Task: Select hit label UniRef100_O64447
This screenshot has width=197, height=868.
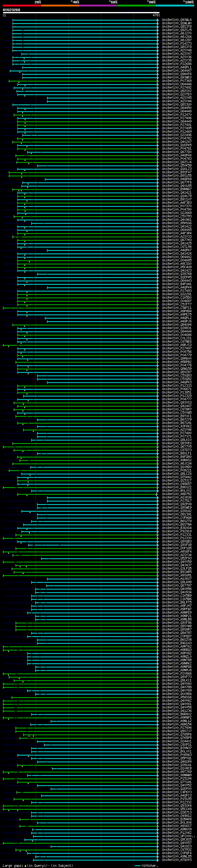Action: 177,71
